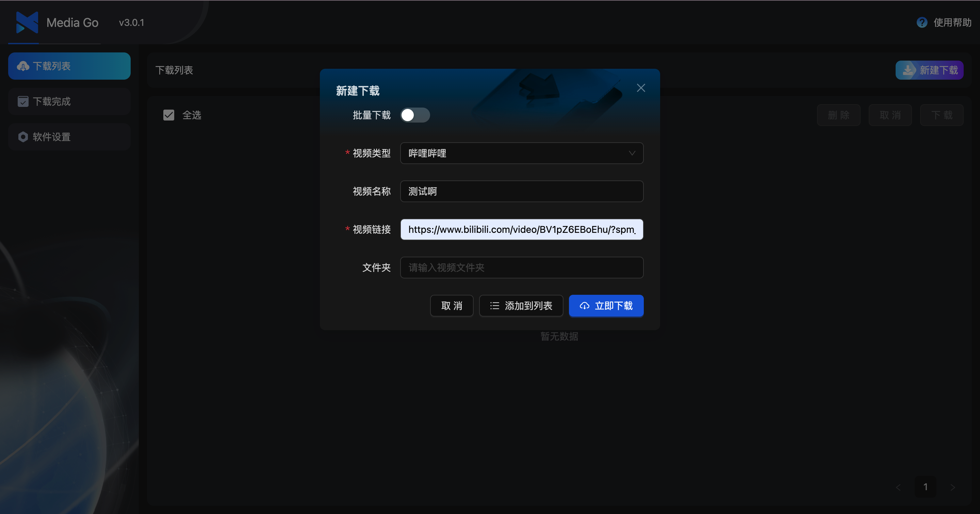This screenshot has height=514, width=980.
Task: Click the Media Go logo icon
Action: click(27, 22)
